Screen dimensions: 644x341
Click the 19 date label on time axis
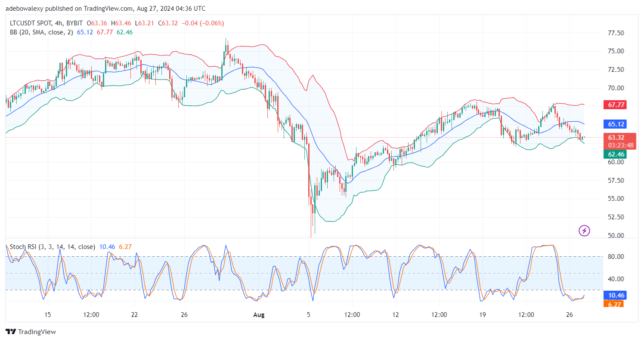(x=482, y=315)
